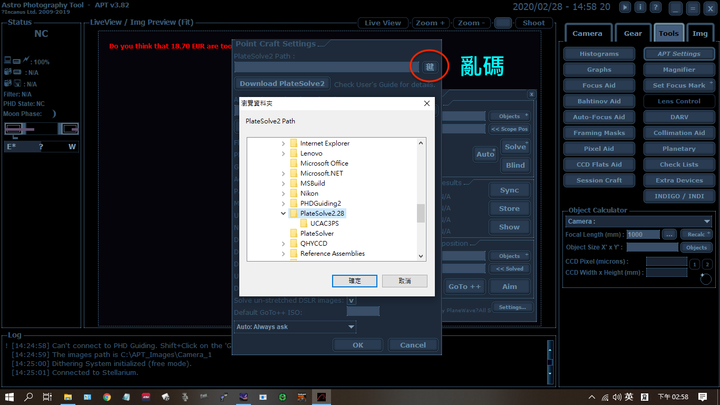Confirm the folder browse dialog with 確定

pyautogui.click(x=354, y=281)
